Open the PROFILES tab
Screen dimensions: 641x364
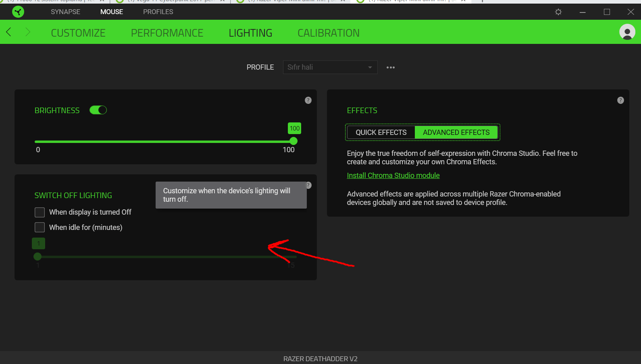[x=158, y=12]
